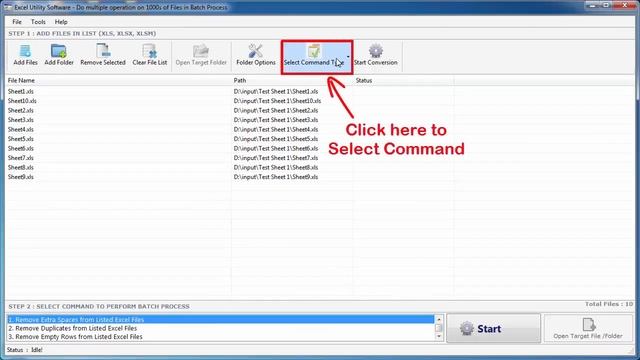This screenshot has width=640, height=360.
Task: Click command list scroll up arrow
Action: pyautogui.click(x=439, y=320)
